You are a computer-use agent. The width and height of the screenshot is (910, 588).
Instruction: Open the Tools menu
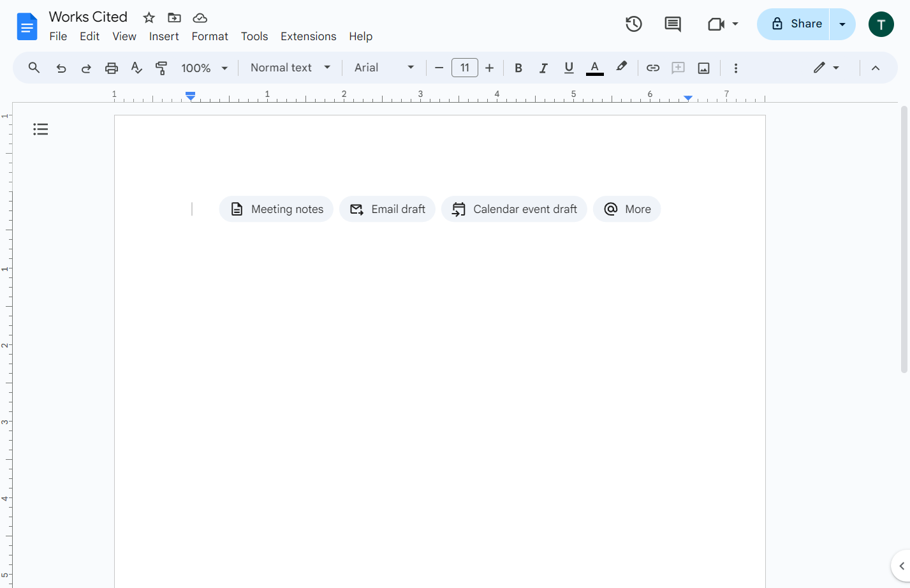[254, 36]
